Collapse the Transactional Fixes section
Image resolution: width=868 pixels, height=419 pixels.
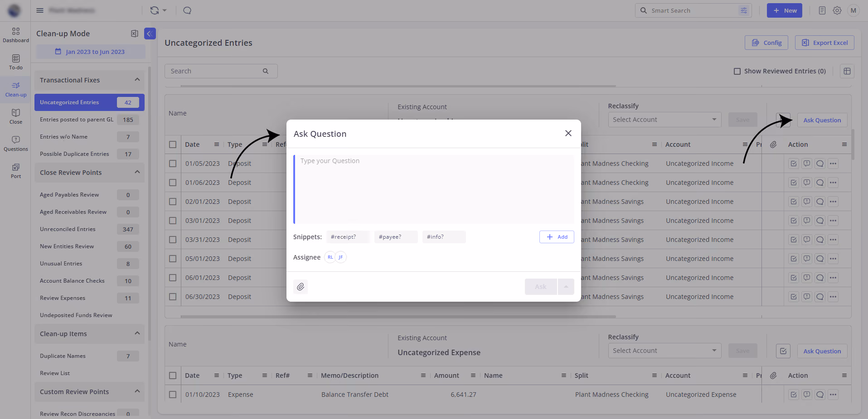point(137,80)
